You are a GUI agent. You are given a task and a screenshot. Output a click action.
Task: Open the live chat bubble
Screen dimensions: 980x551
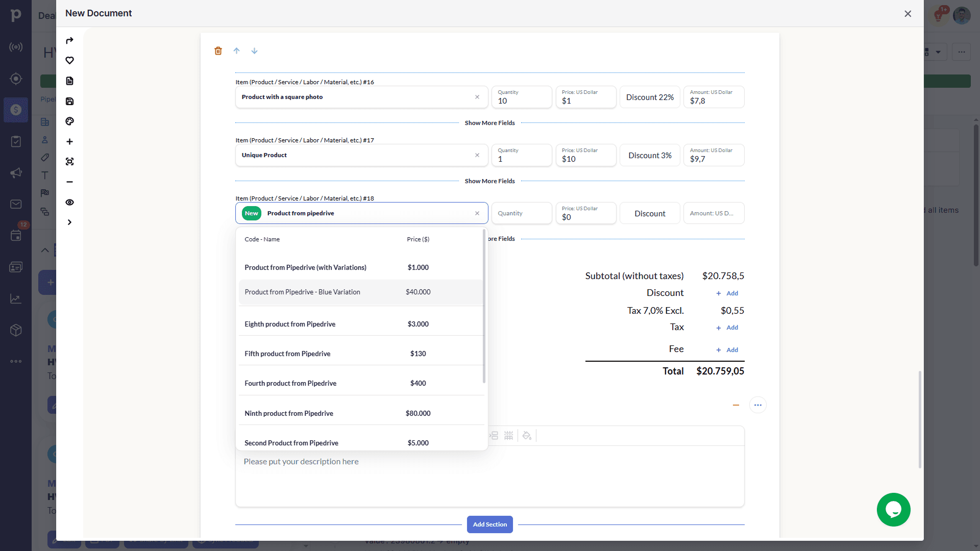pos(893,509)
